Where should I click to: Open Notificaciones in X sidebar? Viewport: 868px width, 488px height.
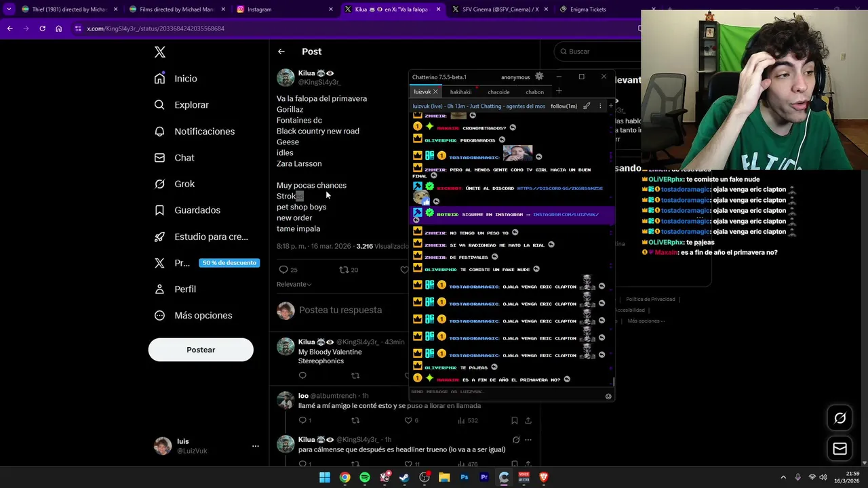pyautogui.click(x=194, y=131)
